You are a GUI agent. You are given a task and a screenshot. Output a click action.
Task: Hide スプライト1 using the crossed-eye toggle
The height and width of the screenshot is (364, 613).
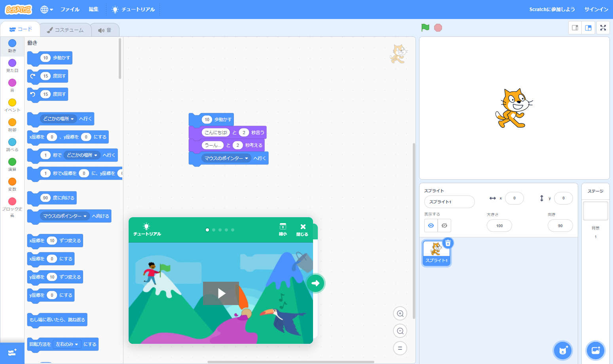(444, 226)
